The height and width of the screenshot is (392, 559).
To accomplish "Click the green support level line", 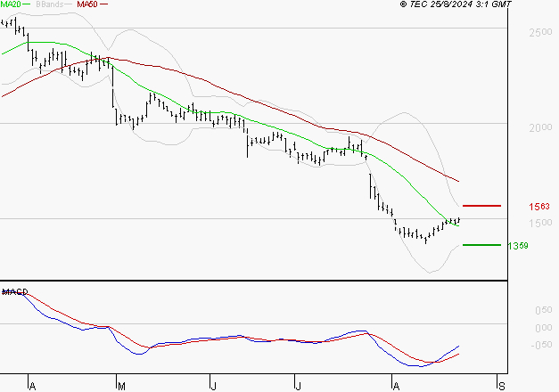I will 481,245.
